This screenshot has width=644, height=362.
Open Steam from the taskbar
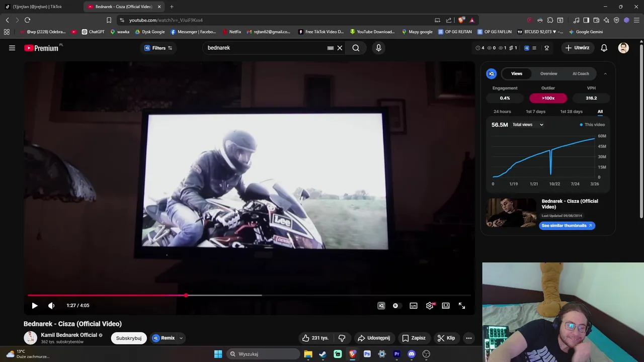click(x=323, y=354)
